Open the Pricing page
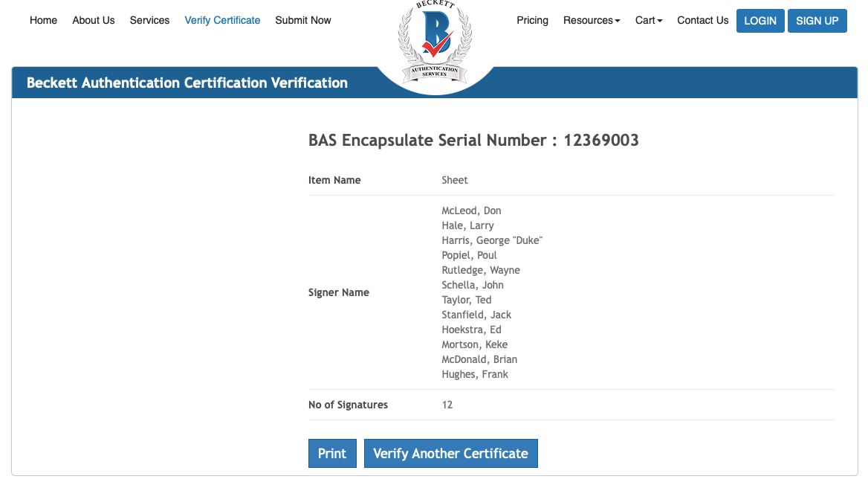This screenshot has width=868, height=485. [x=532, y=21]
